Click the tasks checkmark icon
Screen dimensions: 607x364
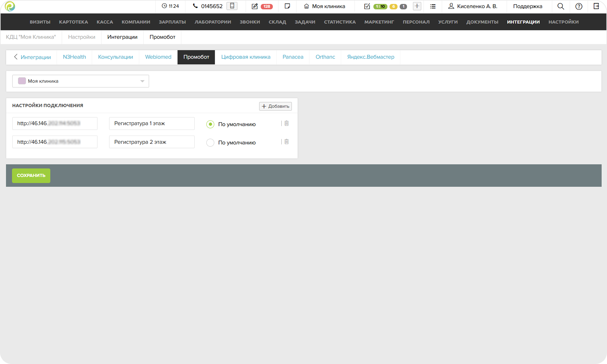367,6
